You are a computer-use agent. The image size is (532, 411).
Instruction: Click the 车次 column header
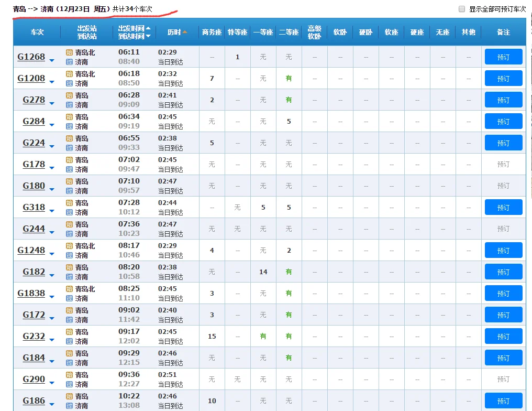point(37,33)
